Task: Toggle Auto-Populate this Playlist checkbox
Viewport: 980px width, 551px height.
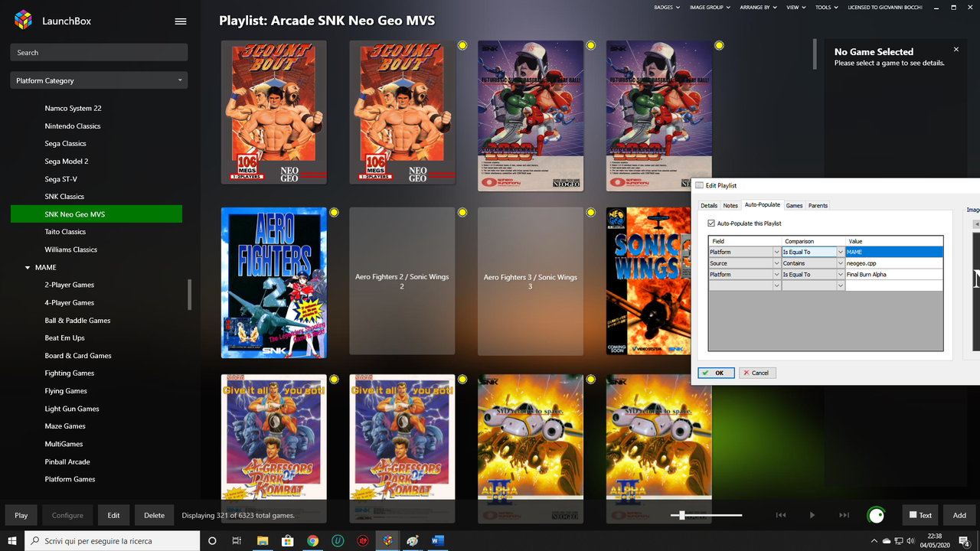Action: pyautogui.click(x=711, y=223)
